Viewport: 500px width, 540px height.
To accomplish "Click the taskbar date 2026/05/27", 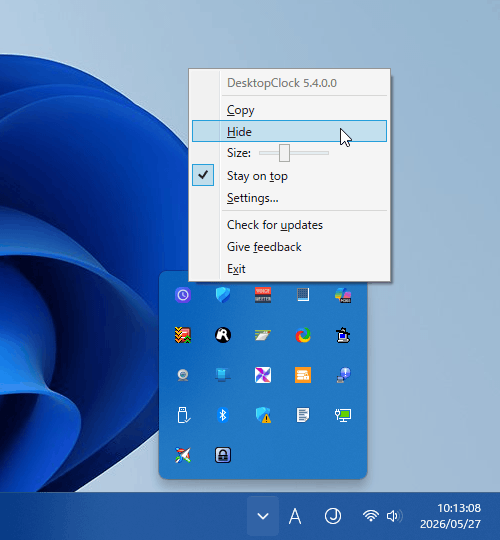I will click(x=450, y=524).
